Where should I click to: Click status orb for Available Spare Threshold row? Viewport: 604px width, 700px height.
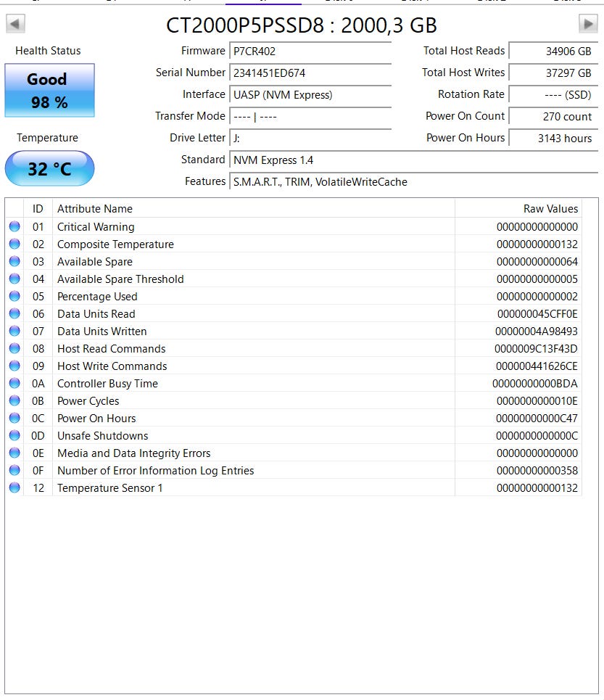click(x=15, y=279)
